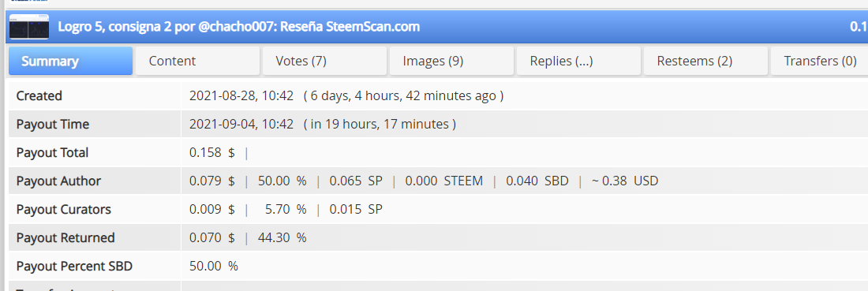Click the 0.040 SBD amount
Screen dimensions: 868x291
coord(537,181)
